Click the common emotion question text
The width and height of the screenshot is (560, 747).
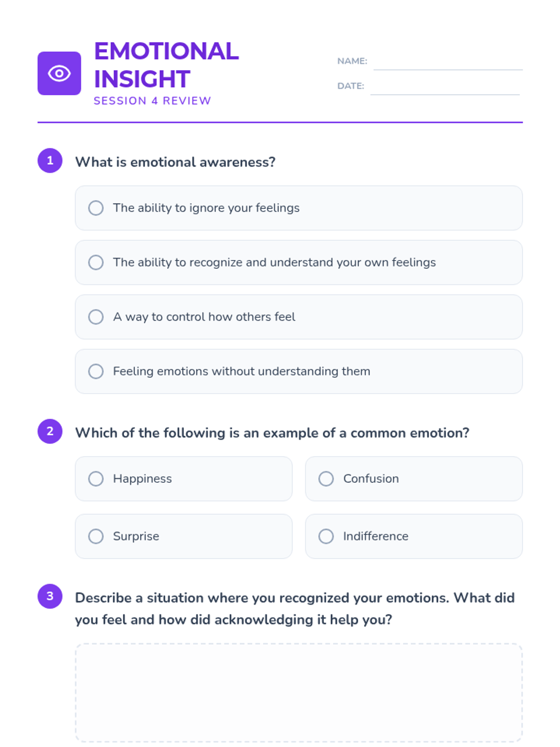[x=272, y=433]
